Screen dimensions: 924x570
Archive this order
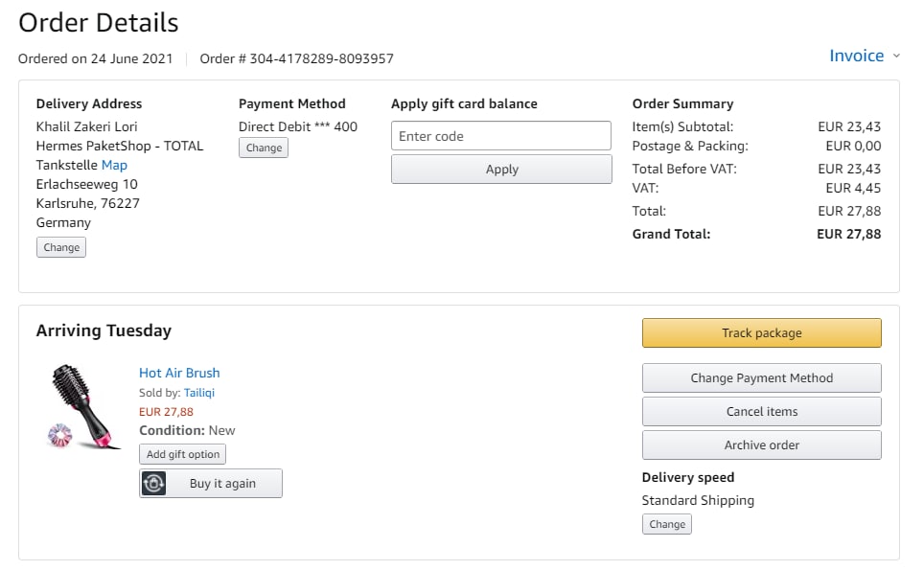pyautogui.click(x=761, y=445)
